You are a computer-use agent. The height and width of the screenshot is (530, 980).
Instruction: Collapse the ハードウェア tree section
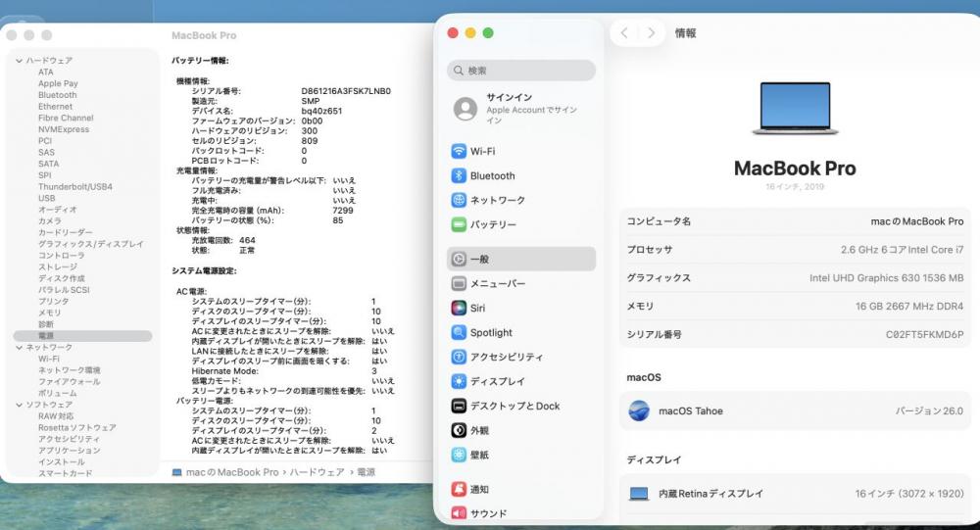(x=19, y=61)
